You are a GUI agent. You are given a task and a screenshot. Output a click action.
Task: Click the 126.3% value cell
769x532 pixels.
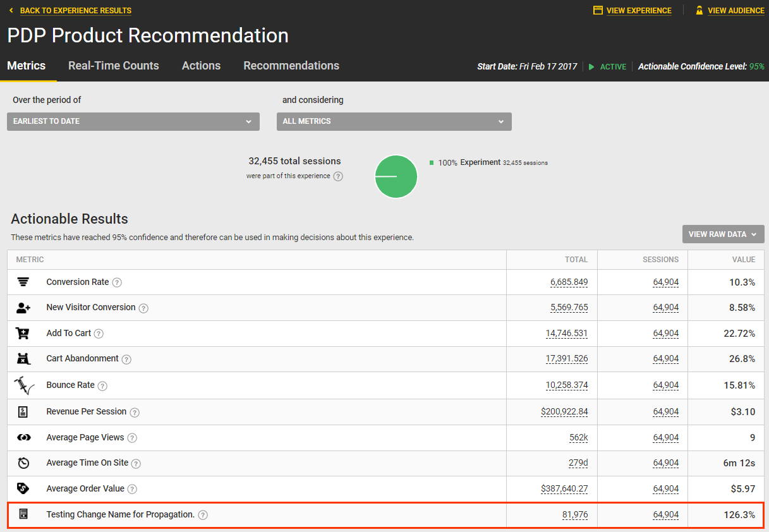739,514
